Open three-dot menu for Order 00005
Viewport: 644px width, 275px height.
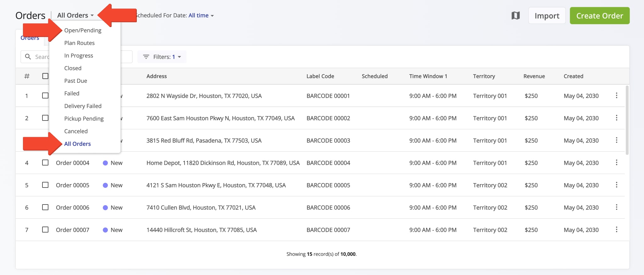point(616,185)
